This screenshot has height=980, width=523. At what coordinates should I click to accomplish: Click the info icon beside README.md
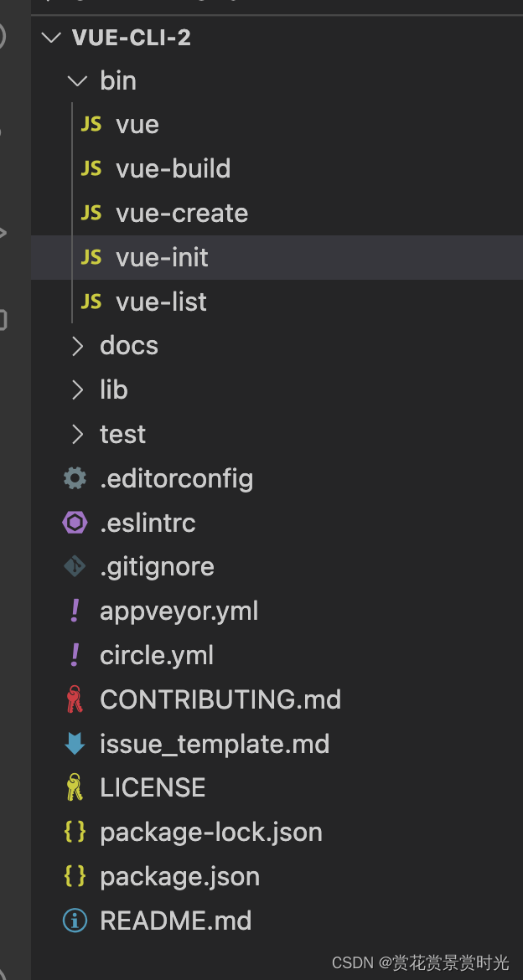point(75,920)
